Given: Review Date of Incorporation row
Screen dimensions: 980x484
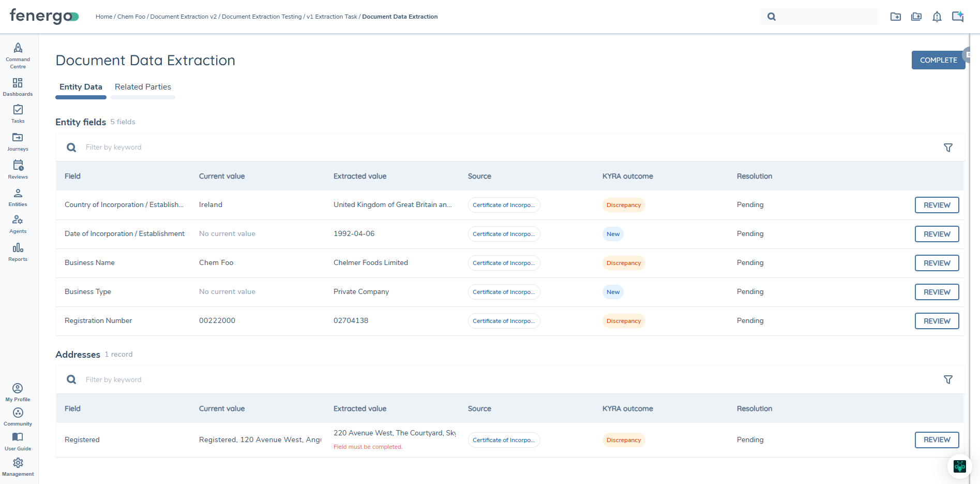Looking at the screenshot, I should [937, 234].
